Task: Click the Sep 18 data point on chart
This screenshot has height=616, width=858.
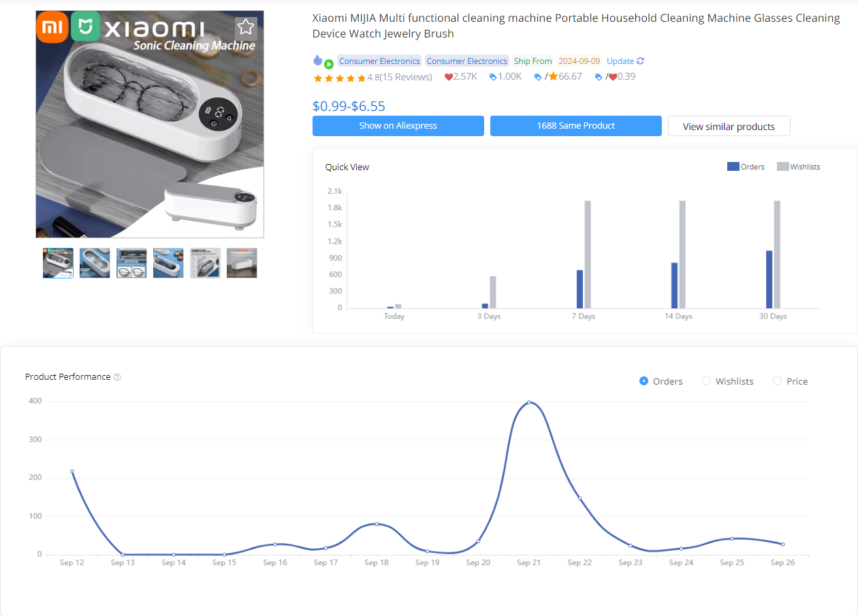Action: 377,524
